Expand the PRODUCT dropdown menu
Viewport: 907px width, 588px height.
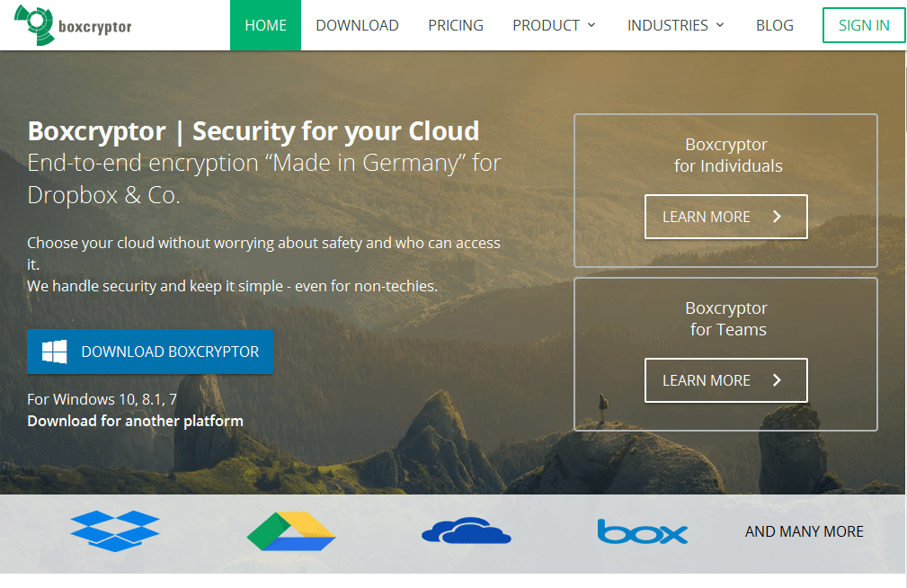(554, 25)
